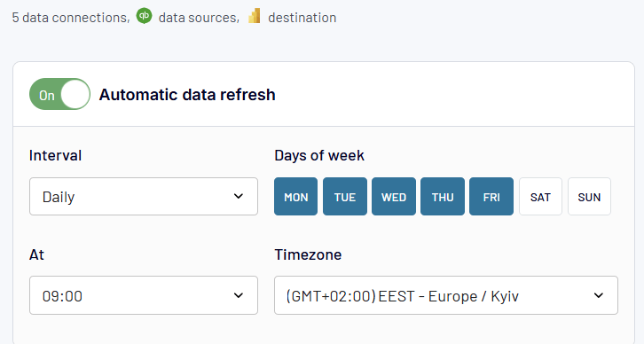Enable SUN in days of week
The image size is (644, 344).
click(589, 197)
